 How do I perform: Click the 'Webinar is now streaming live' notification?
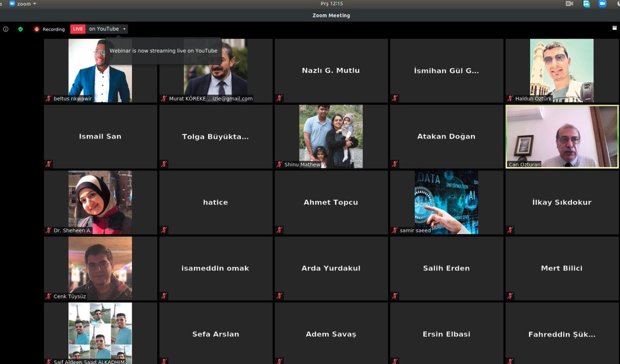point(163,51)
